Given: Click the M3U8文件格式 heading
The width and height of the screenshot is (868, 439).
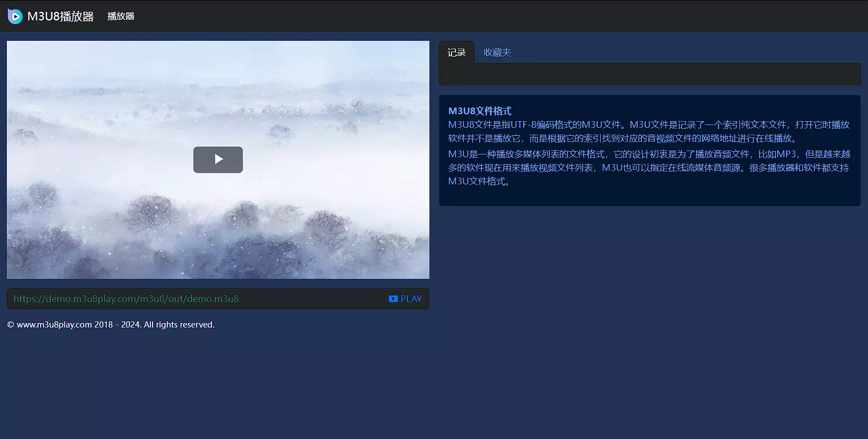Looking at the screenshot, I should point(480,111).
